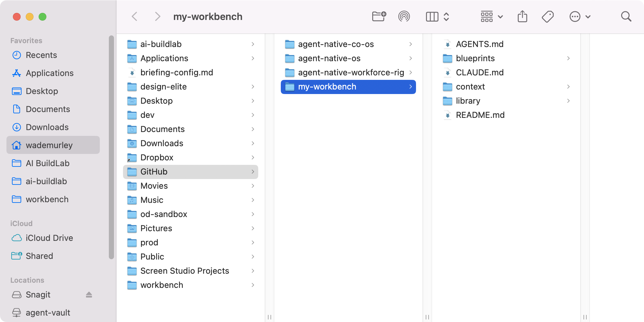Image resolution: width=644 pixels, height=322 pixels.
Task: Select iCloud Drive in the sidebar
Action: [x=53, y=238]
